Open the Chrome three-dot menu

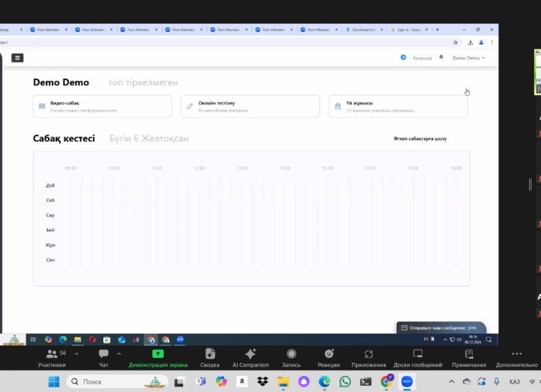click(x=492, y=43)
